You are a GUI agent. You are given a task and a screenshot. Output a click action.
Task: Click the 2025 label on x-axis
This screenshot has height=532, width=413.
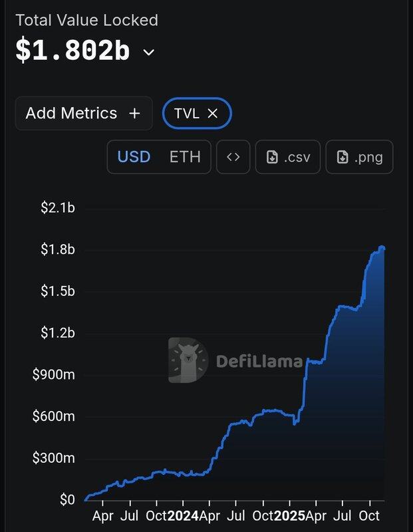[x=289, y=516]
